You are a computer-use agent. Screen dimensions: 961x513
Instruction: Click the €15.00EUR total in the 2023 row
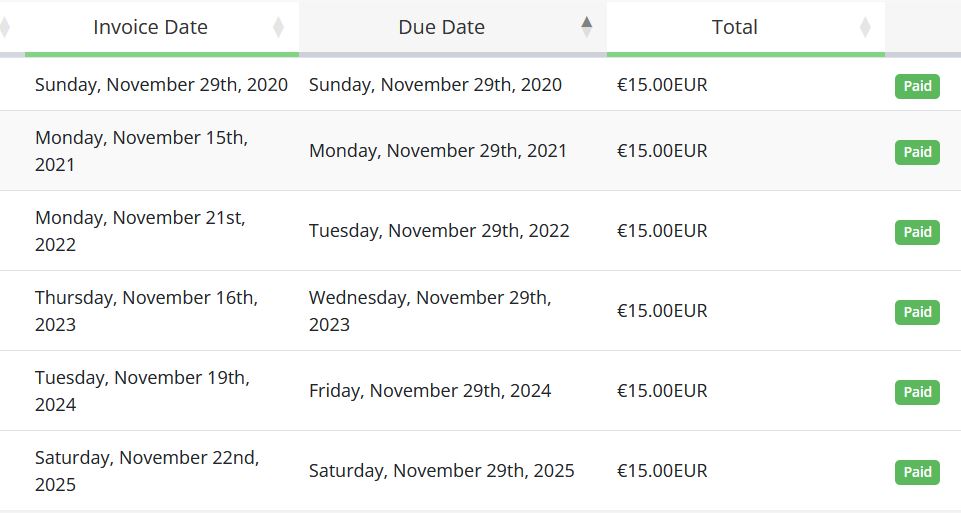coord(662,311)
